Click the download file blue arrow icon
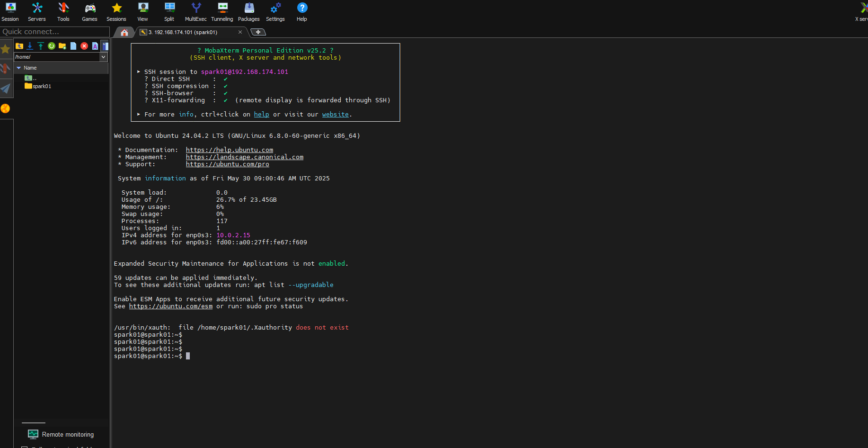The width and height of the screenshot is (868, 448). [x=30, y=46]
